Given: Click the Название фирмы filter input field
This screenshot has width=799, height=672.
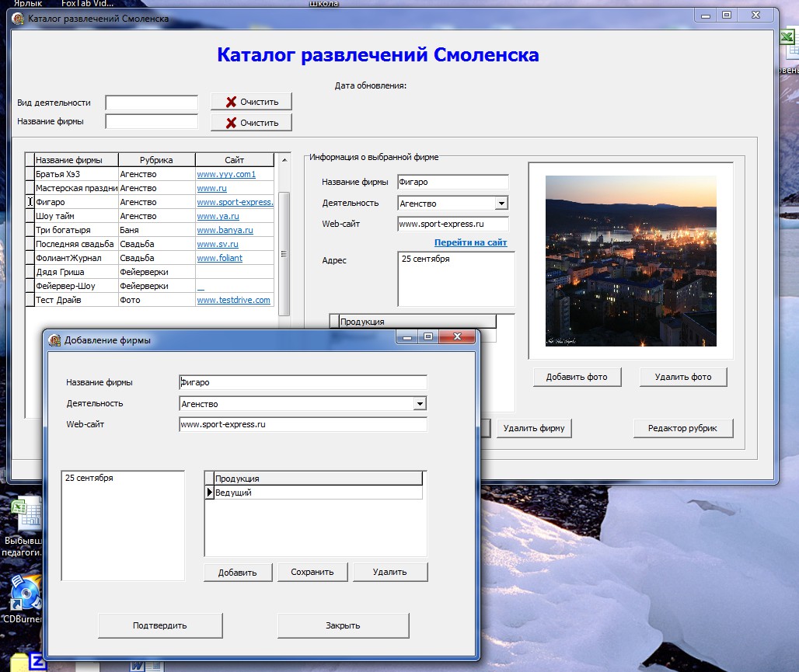Looking at the screenshot, I should [152, 122].
